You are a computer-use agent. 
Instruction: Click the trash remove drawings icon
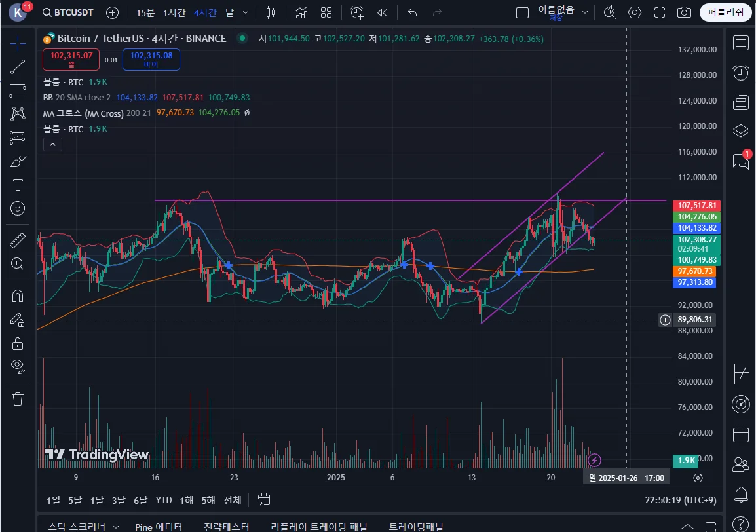(18, 399)
